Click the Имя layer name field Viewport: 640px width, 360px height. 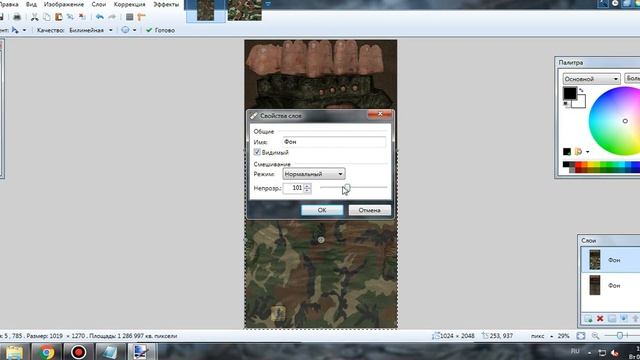(x=334, y=142)
